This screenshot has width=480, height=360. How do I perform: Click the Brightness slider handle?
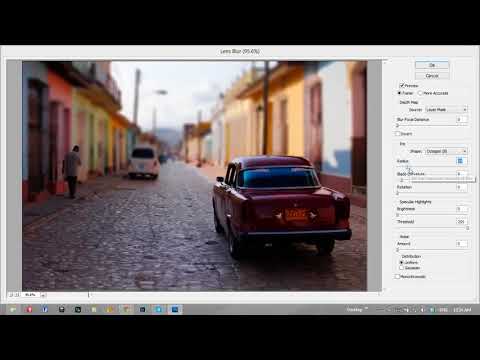click(x=397, y=215)
